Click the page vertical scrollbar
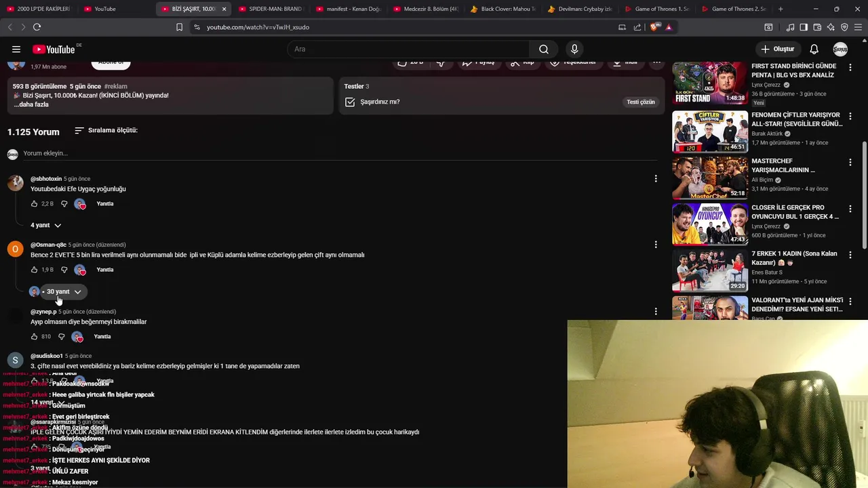The width and height of the screenshot is (868, 488). point(864,197)
